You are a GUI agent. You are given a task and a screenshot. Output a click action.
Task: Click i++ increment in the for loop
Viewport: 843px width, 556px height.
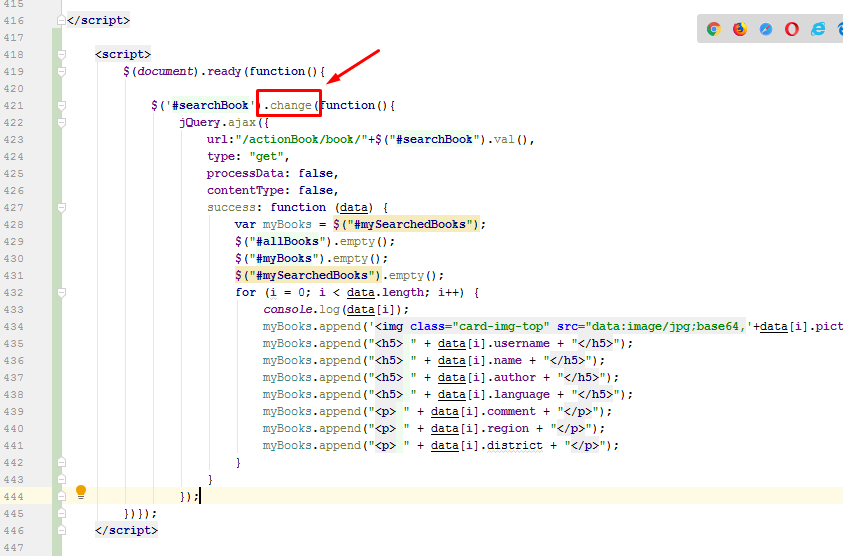coord(448,293)
